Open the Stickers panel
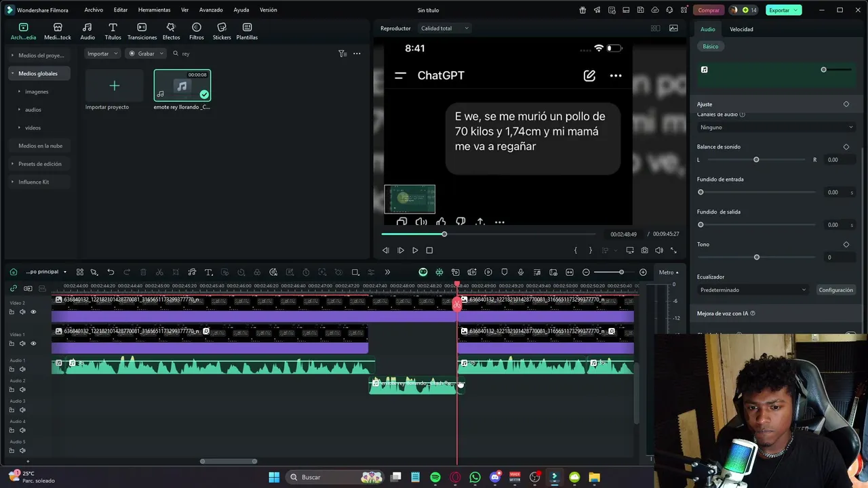The height and width of the screenshot is (488, 868). (x=222, y=31)
